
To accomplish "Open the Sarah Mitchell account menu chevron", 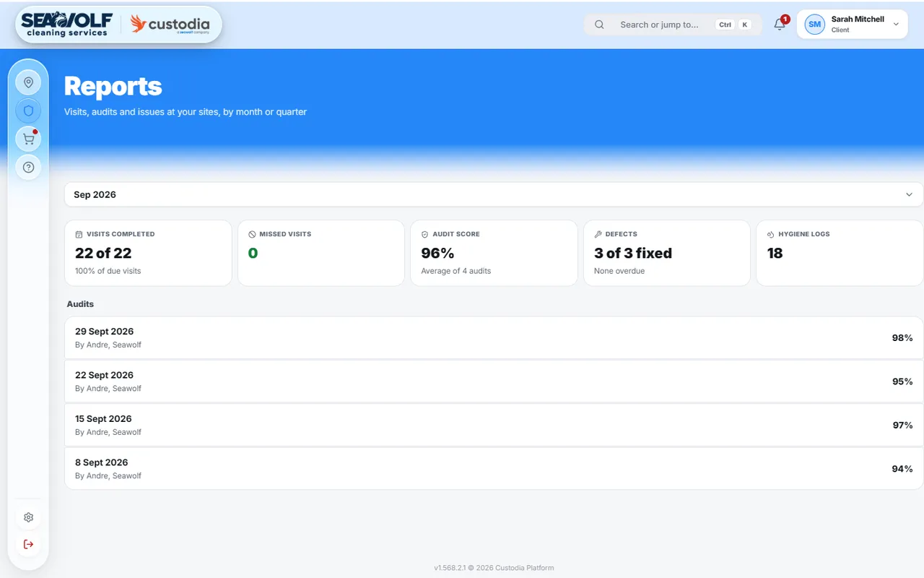I will (896, 25).
